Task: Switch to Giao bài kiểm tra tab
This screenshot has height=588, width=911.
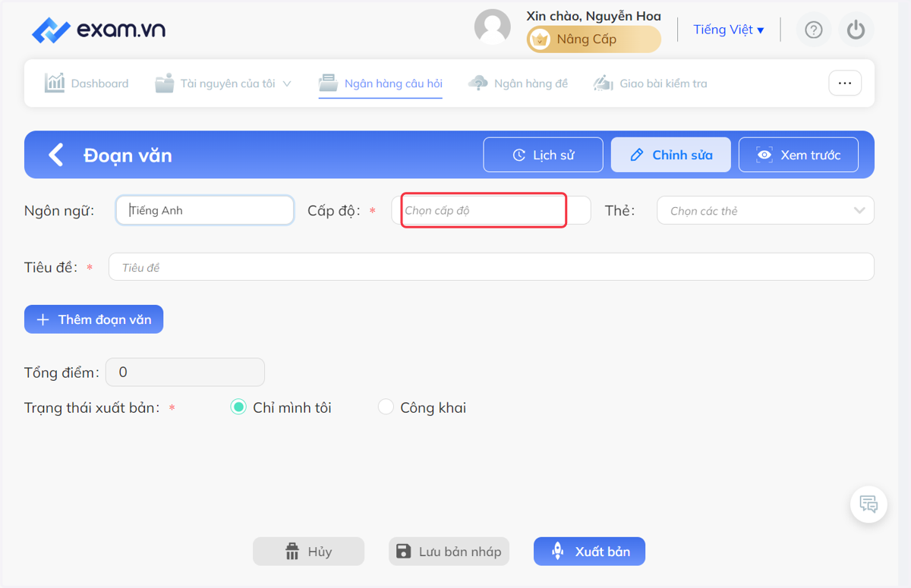Action: (x=650, y=83)
